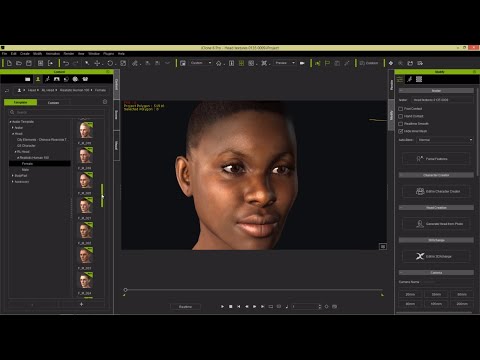The width and height of the screenshot is (480, 360).
Task: Click the Search field in Content panel
Action: click(x=57, y=112)
